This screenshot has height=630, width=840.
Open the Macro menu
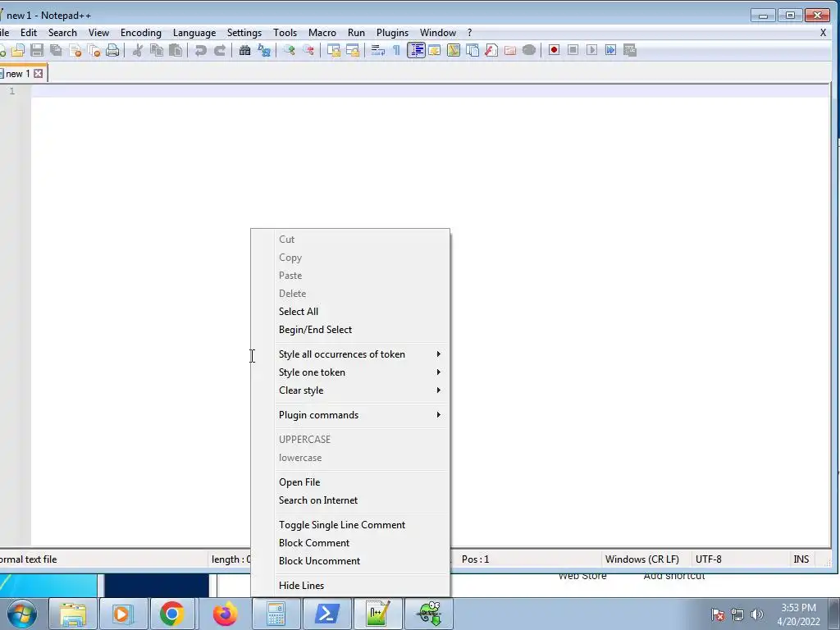[322, 33]
